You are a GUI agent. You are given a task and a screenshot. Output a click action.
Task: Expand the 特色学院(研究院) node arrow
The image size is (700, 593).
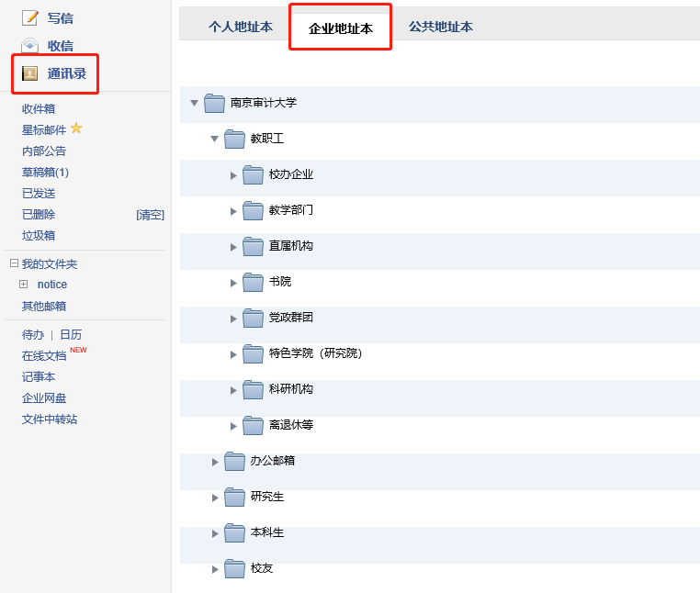coord(233,354)
